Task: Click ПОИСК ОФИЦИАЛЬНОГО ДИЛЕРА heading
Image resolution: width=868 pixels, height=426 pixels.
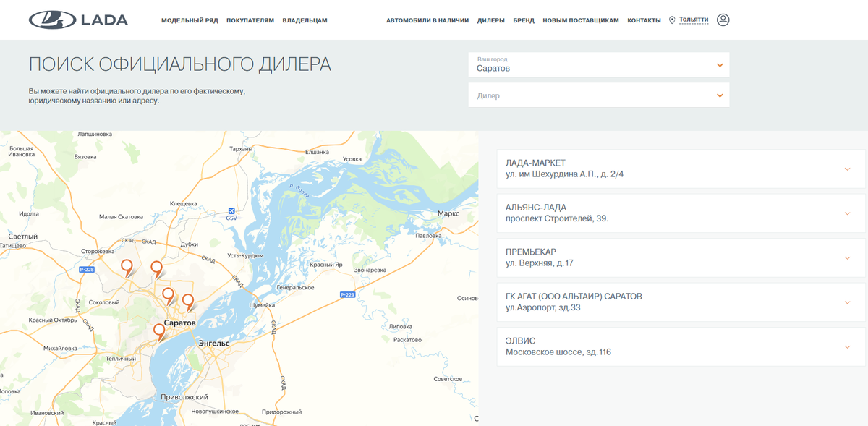Action: (180, 64)
